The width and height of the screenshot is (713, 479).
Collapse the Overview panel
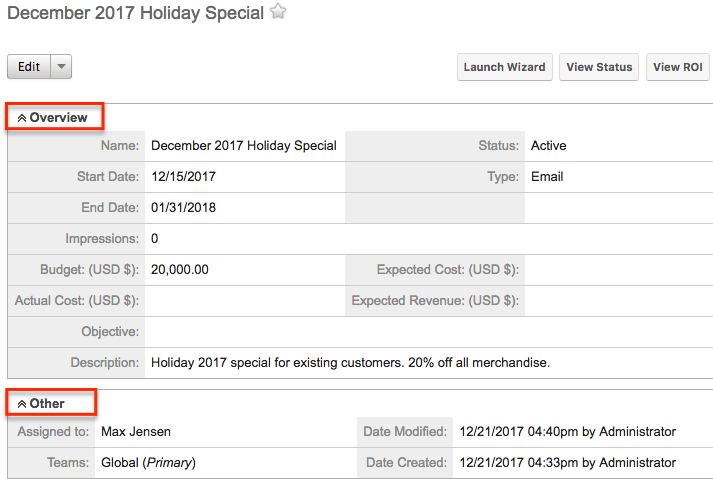tap(23, 118)
